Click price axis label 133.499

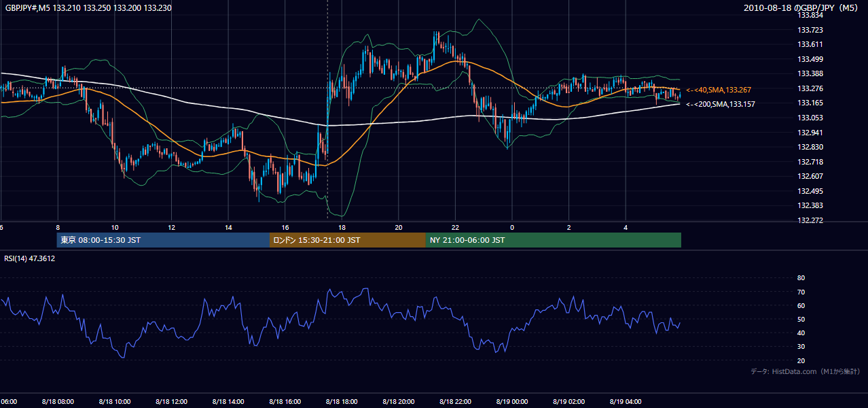click(810, 59)
